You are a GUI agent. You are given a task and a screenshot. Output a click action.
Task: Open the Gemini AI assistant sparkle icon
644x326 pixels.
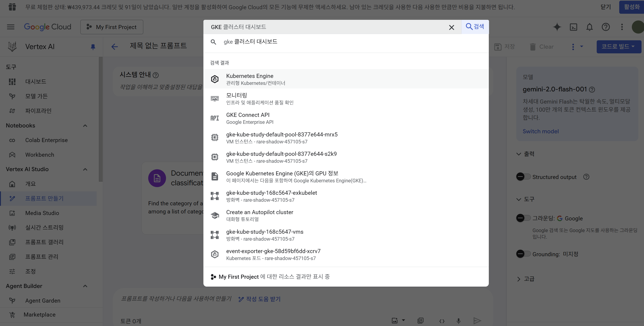pyautogui.click(x=557, y=27)
